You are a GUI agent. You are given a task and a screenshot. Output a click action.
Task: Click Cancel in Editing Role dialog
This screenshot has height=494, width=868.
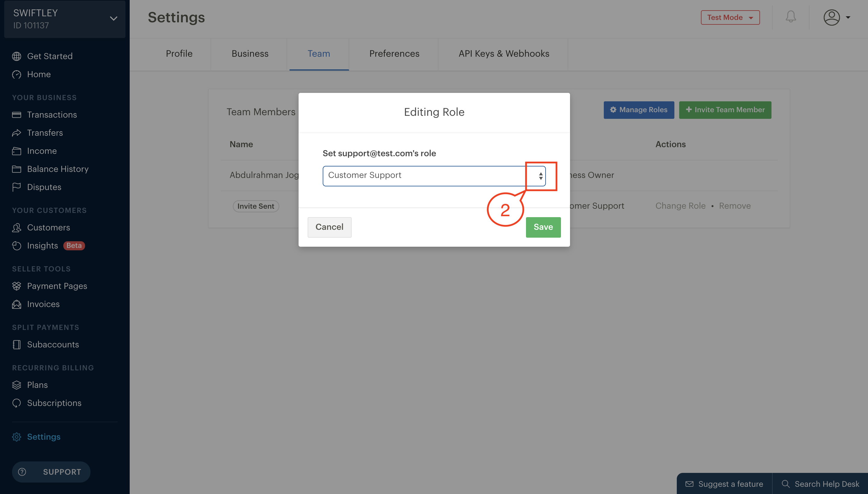point(329,227)
